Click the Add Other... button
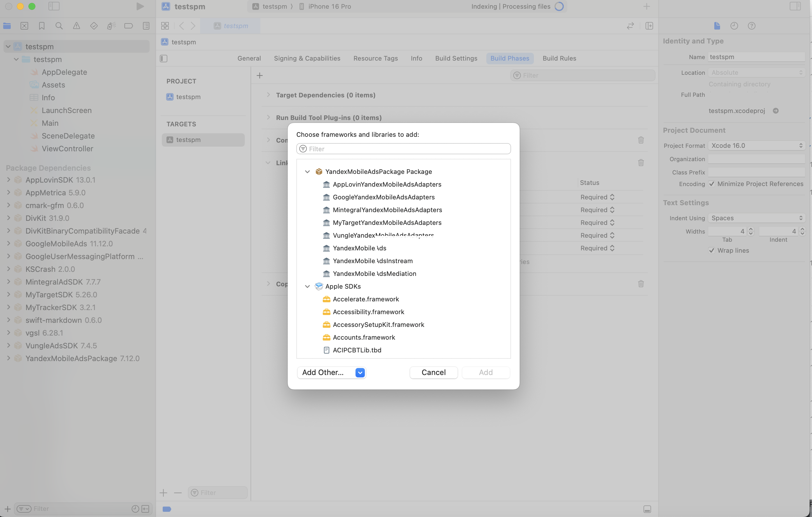Screen dimensions: 812x517 tap(323, 372)
